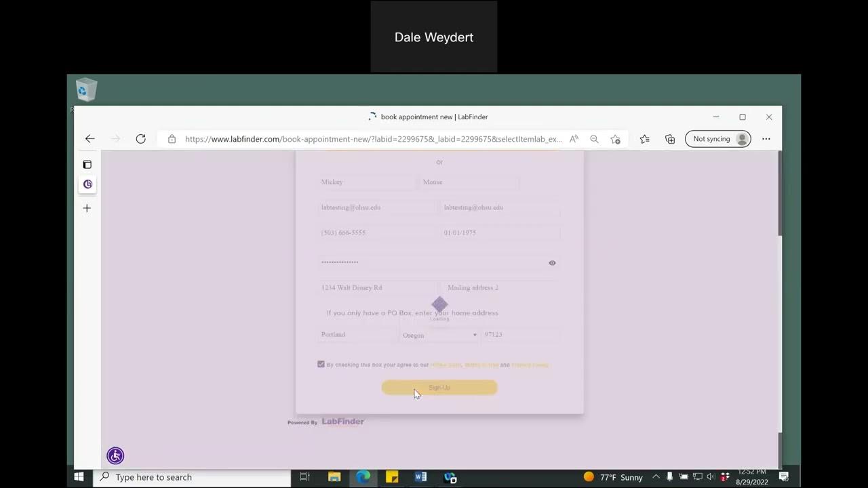
Task: Open Sticky Notes from the taskbar
Action: coord(392,477)
